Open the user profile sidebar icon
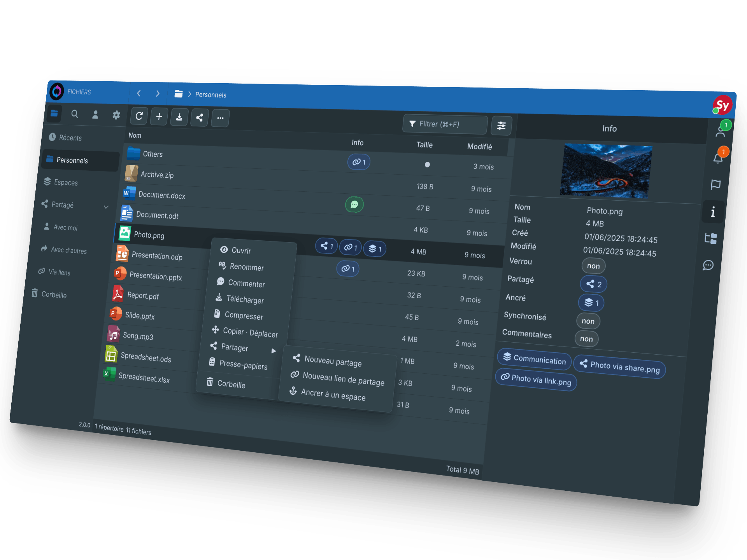Screen dimensions: 747x560 tap(95, 115)
